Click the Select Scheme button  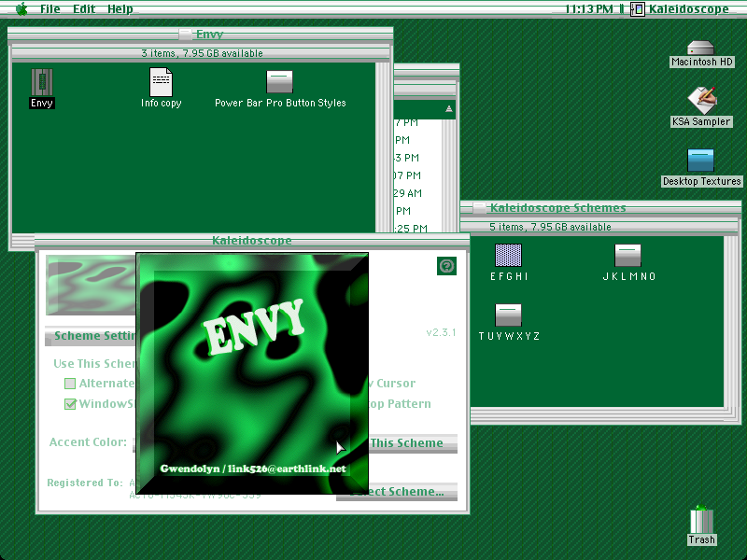coord(397,492)
